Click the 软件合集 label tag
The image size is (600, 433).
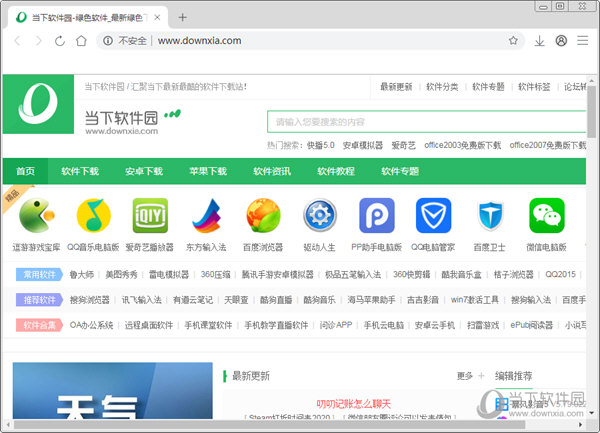tap(39, 325)
